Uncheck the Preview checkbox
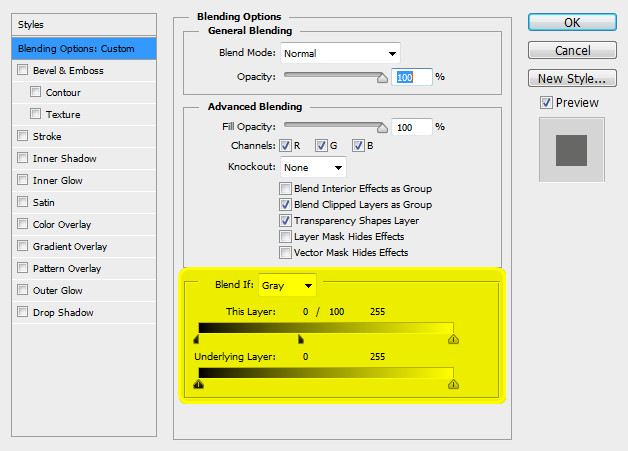The image size is (628, 451). (x=546, y=103)
